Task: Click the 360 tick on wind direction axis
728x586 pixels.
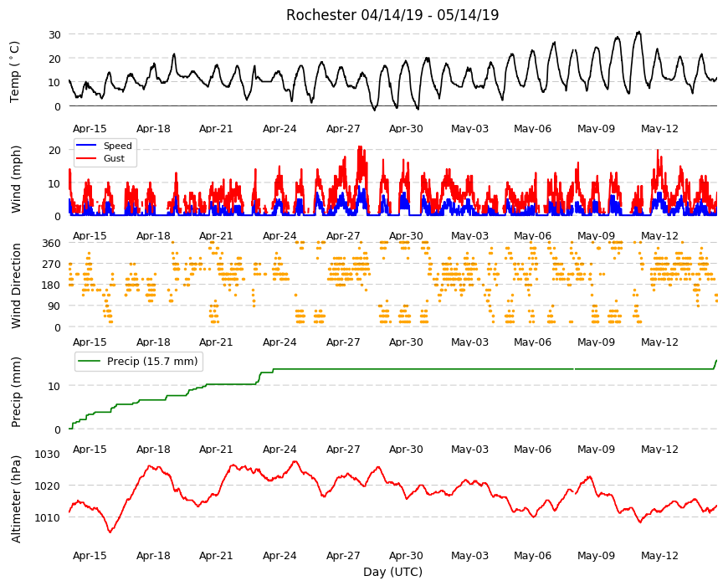Action: (x=52, y=243)
